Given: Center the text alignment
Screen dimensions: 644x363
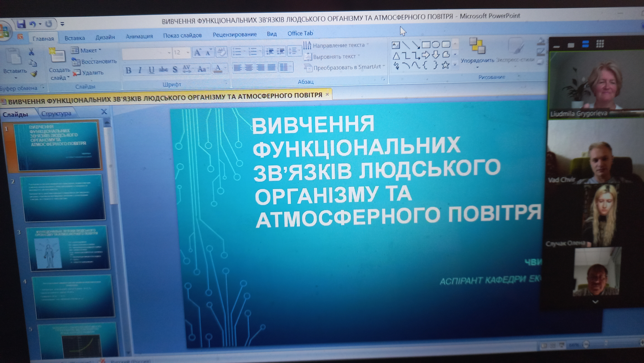Looking at the screenshot, I should 249,67.
